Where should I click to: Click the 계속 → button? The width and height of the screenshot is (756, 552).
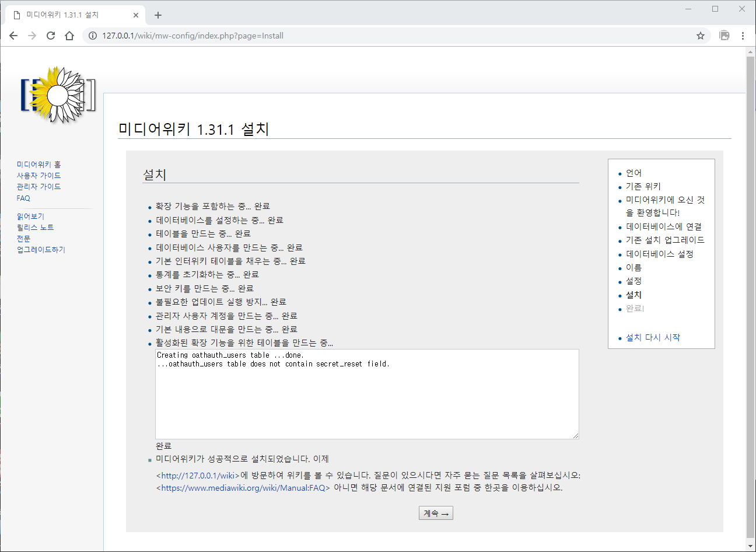pyautogui.click(x=436, y=513)
